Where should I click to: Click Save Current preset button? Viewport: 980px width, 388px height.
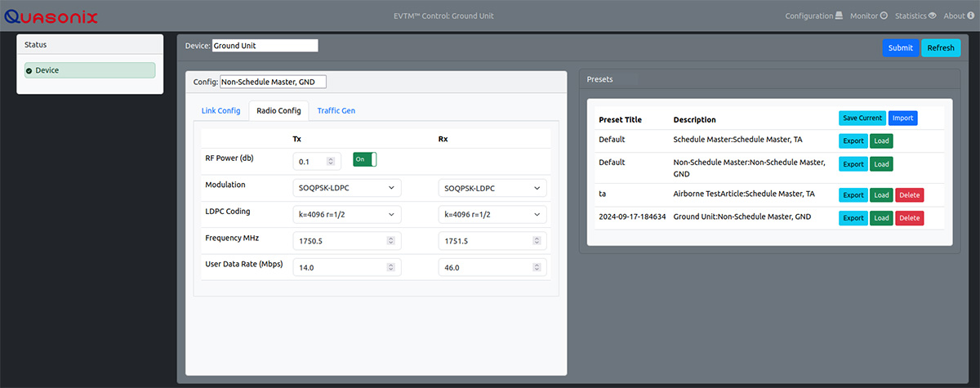point(862,118)
